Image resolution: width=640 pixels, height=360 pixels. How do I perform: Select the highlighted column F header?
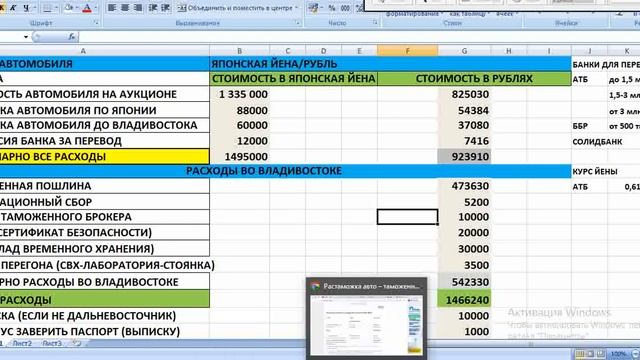tap(408, 51)
